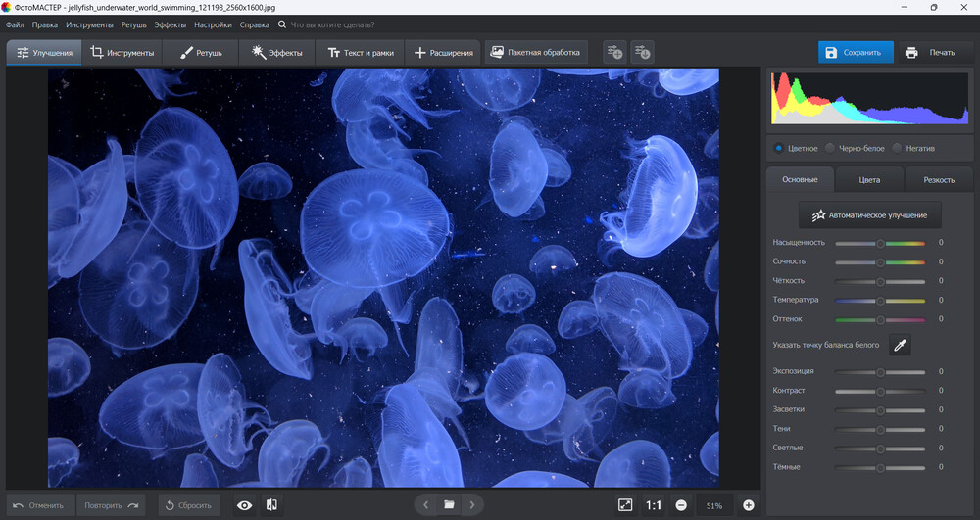Switch to the Резкость tab
Screen dimensions: 980x520
click(938, 180)
